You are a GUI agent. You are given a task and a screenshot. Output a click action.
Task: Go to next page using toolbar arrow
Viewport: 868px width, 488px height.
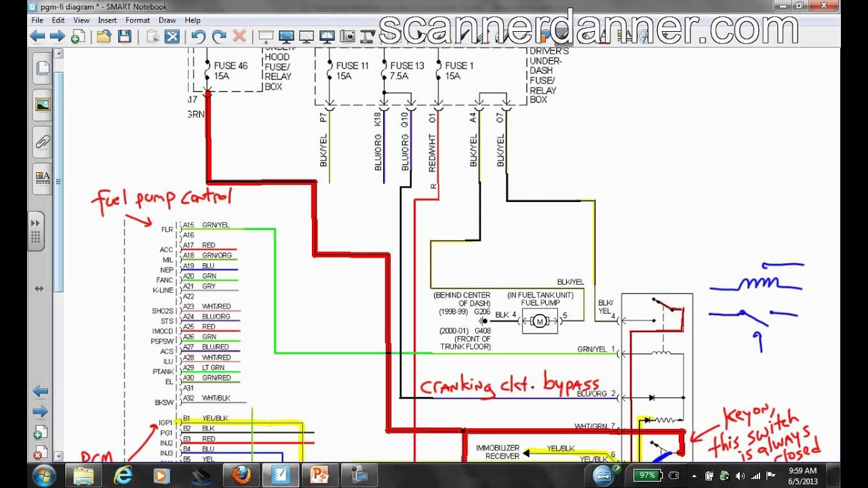click(x=57, y=37)
